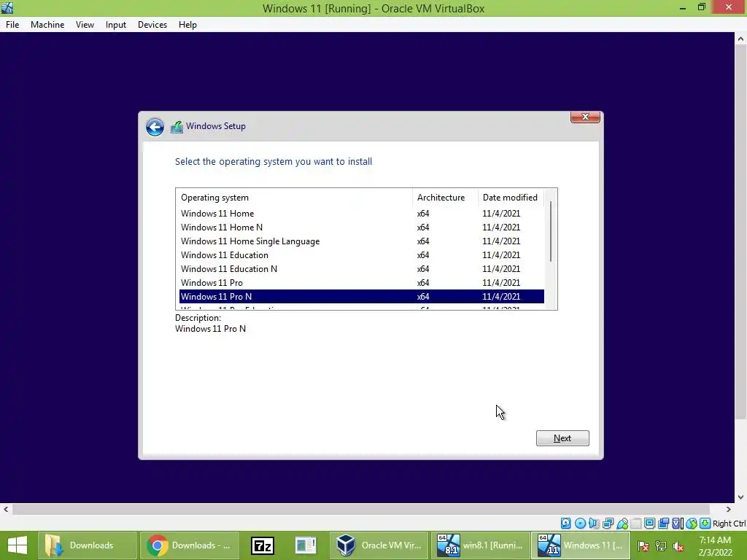Click the VirtualBox hard disk activity icon
Viewport: 747px width, 560px height.
coord(565,524)
